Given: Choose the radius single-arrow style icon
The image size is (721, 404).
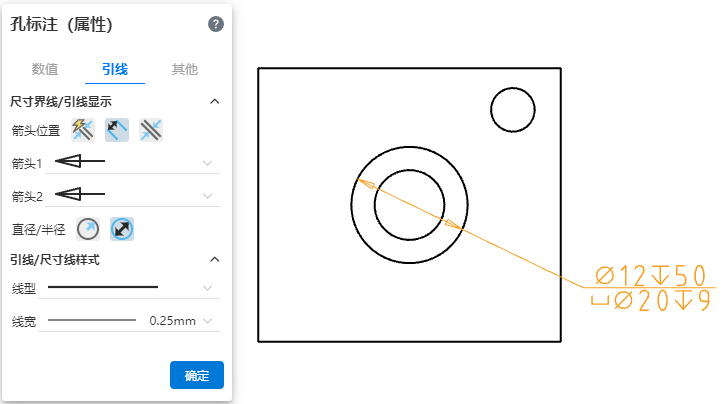Looking at the screenshot, I should coord(88,229).
